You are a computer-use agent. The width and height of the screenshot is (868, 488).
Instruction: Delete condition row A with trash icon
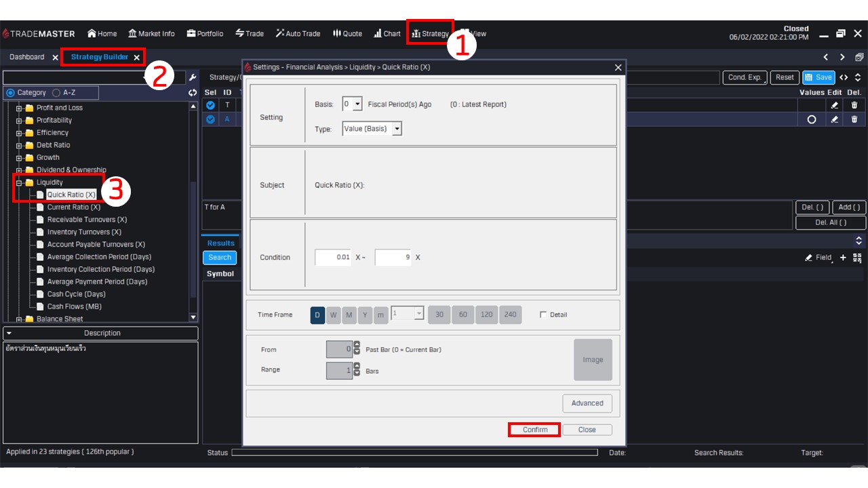(854, 119)
